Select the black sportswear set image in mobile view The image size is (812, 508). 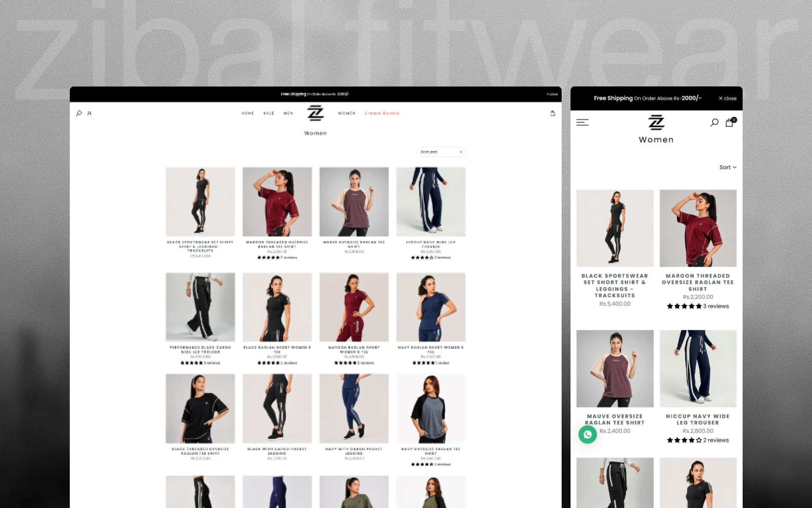(615, 228)
